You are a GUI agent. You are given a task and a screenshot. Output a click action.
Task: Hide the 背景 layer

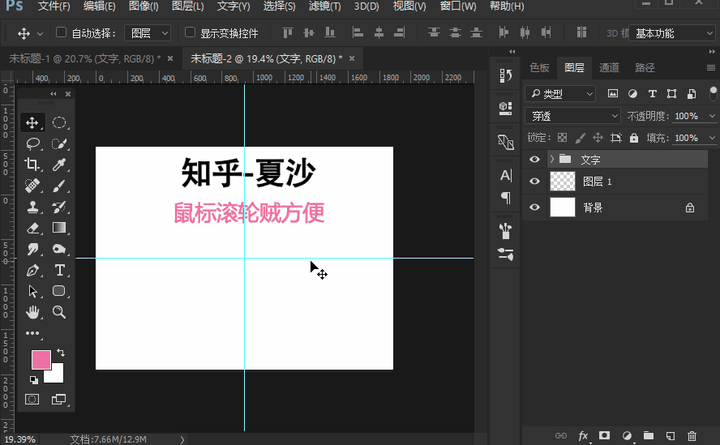tap(534, 208)
